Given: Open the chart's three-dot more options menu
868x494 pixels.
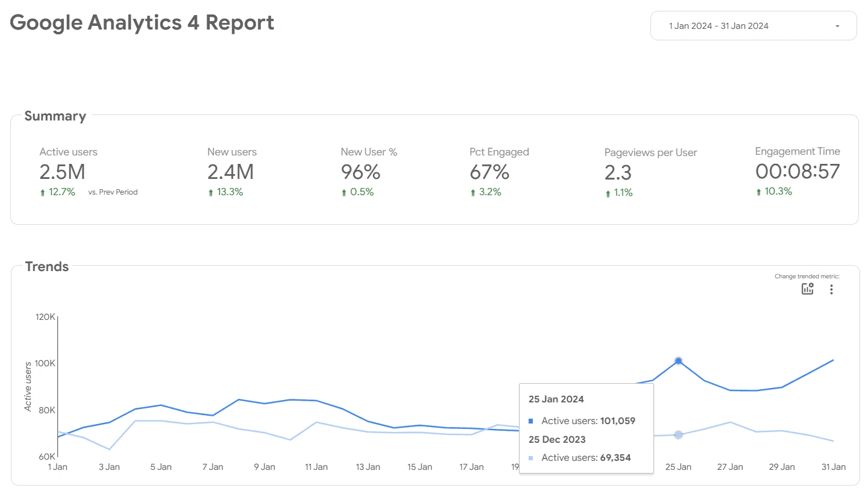Looking at the screenshot, I should pos(831,289).
